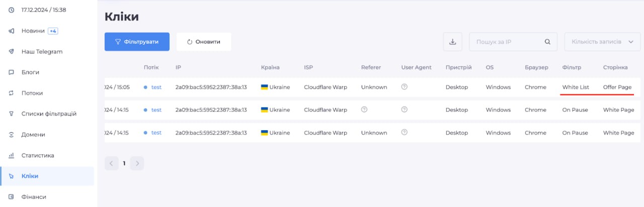Select page number 1 in pagination

pos(124,163)
